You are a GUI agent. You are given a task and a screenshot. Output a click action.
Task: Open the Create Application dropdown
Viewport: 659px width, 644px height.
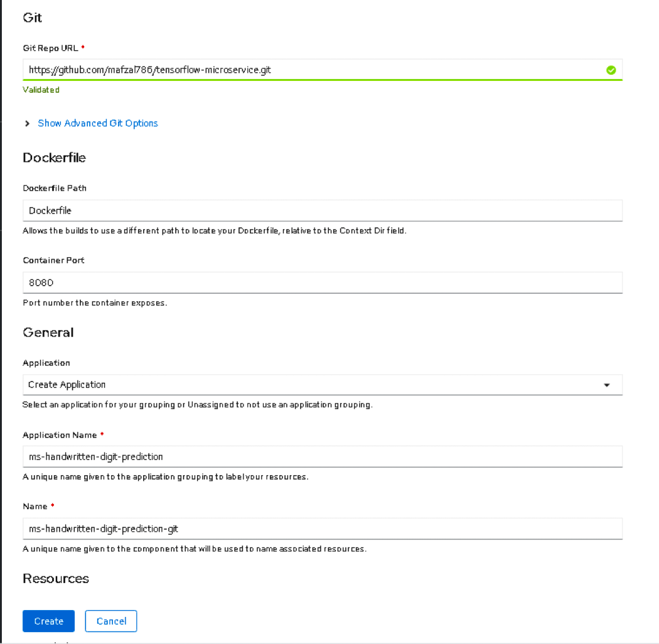314,385
